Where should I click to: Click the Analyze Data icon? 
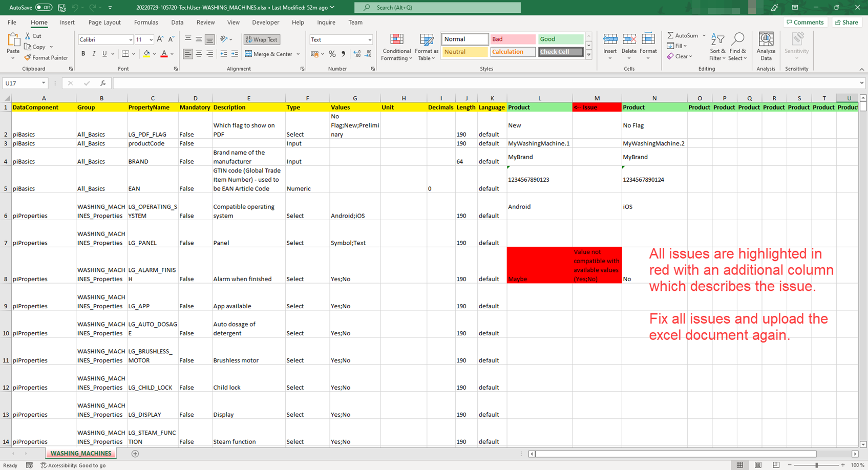click(x=766, y=40)
